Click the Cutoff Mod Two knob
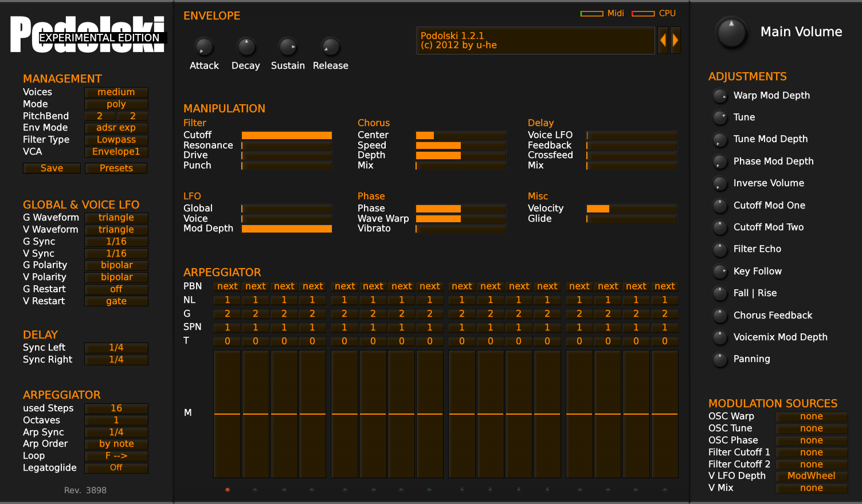Screen dimensions: 862x504 720,227
